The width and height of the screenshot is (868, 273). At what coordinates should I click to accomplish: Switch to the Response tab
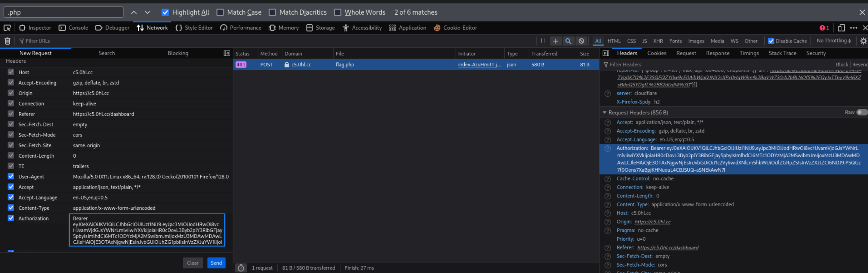coord(718,53)
